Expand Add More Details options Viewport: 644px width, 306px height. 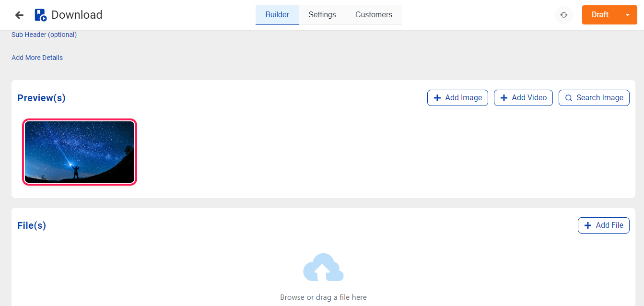(37, 57)
